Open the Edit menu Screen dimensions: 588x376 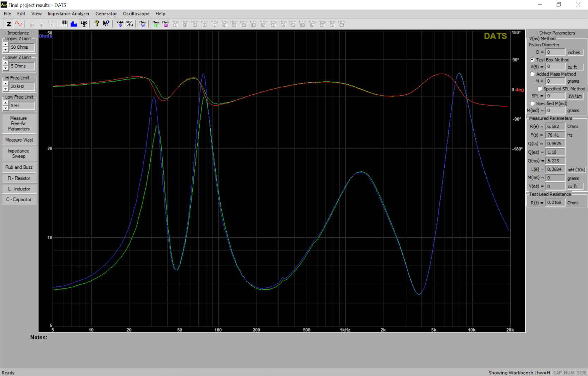[21, 14]
